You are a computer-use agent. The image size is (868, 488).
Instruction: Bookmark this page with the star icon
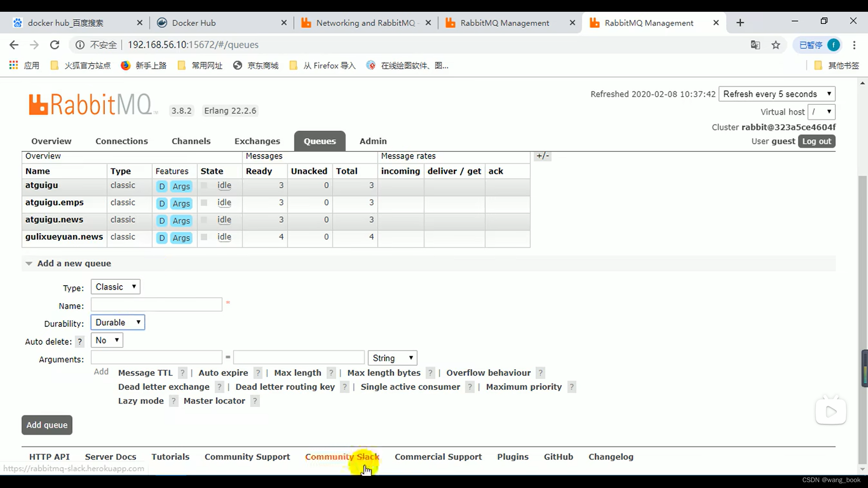coord(776,45)
